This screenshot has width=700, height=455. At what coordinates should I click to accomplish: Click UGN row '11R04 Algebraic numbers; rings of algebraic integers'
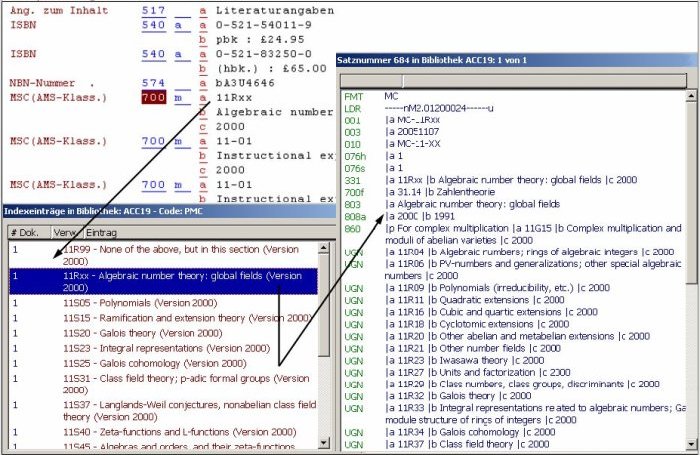513,252
